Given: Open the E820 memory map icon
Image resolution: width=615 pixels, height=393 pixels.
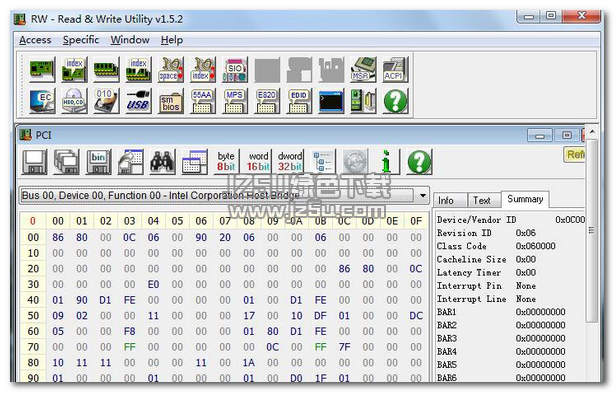Looking at the screenshot, I should click(x=267, y=101).
